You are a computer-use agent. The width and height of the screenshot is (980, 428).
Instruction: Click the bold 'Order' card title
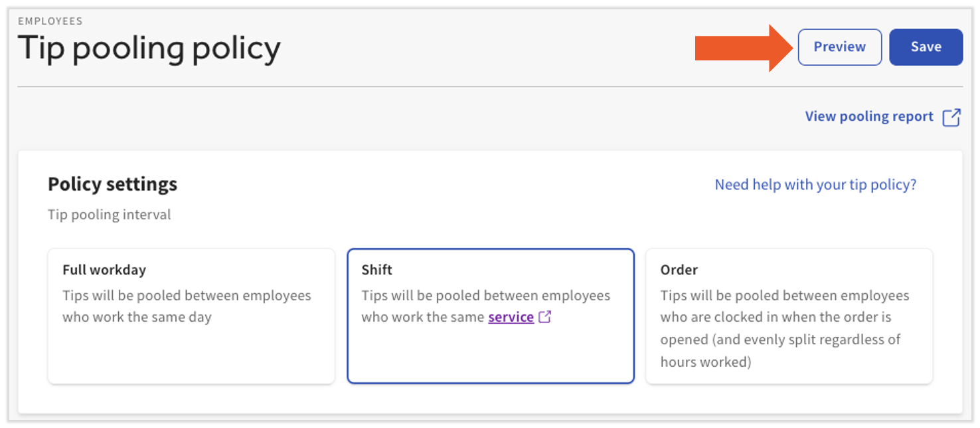coord(679,270)
